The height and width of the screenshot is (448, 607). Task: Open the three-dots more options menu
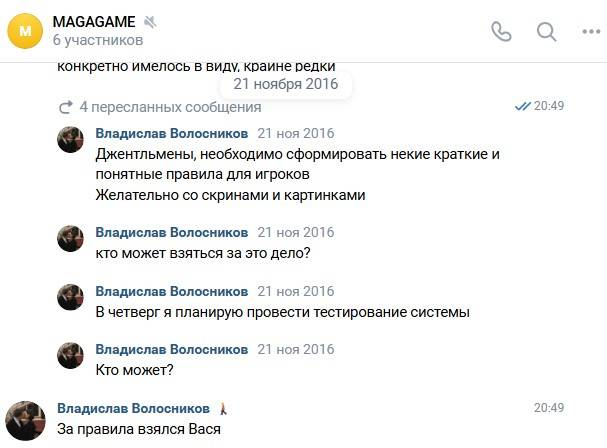point(591,32)
